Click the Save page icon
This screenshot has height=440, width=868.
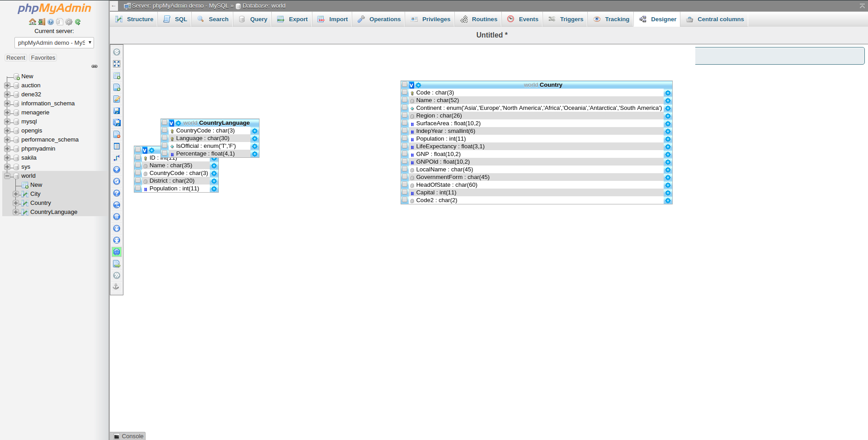[x=117, y=111]
